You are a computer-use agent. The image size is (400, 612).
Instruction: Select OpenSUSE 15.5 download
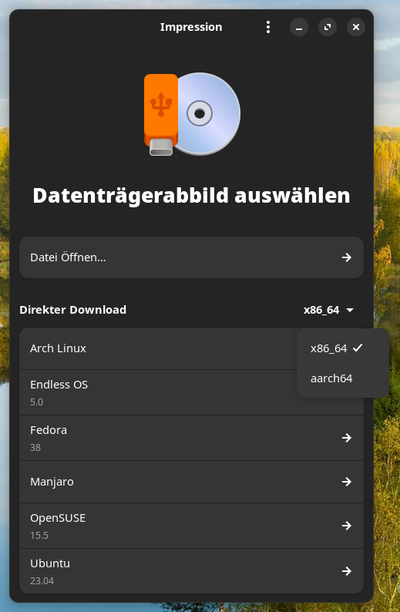coord(191,526)
